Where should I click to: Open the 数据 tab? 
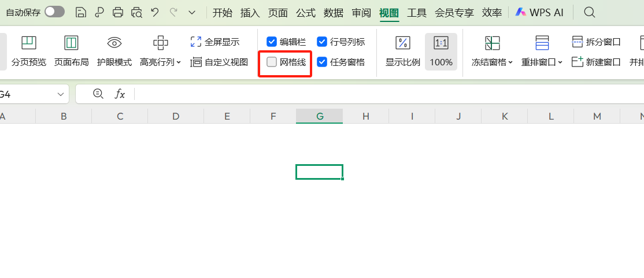pyautogui.click(x=334, y=13)
